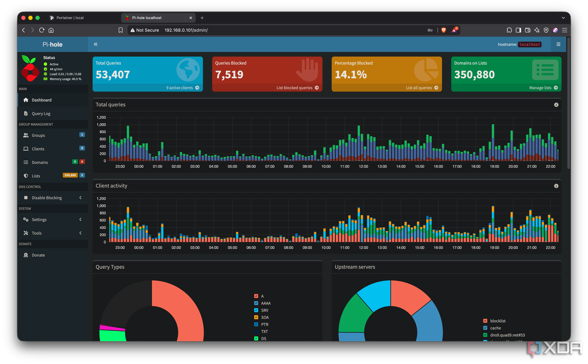
Task: Toggle the SOA query type checkbox
Action: [x=256, y=317]
